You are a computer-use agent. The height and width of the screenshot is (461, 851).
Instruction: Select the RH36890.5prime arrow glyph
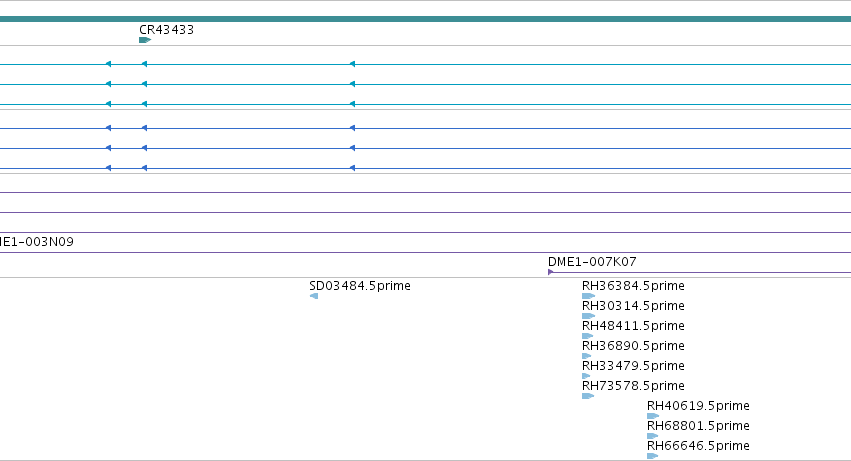coord(587,356)
